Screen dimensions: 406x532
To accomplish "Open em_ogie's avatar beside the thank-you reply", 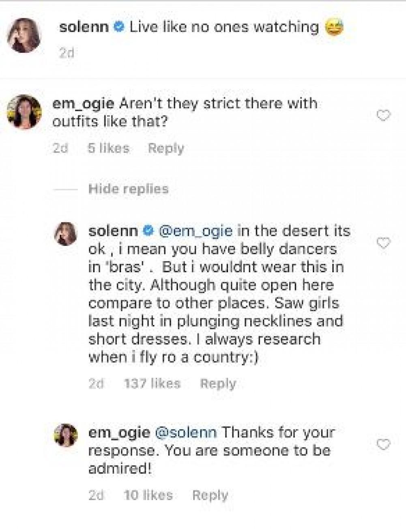I will pos(66,435).
